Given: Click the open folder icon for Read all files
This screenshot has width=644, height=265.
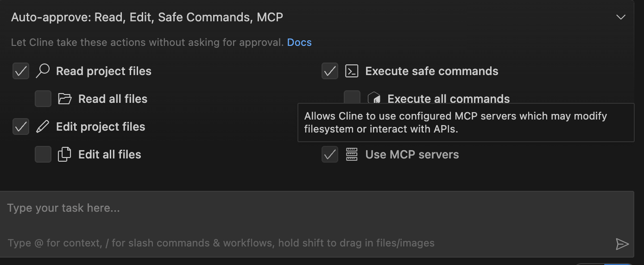Looking at the screenshot, I should point(65,99).
